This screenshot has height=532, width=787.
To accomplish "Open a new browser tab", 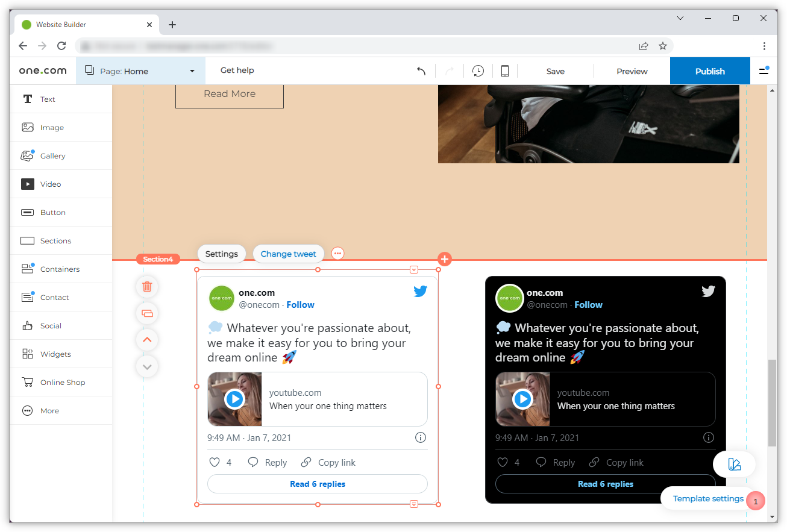I will [x=172, y=25].
